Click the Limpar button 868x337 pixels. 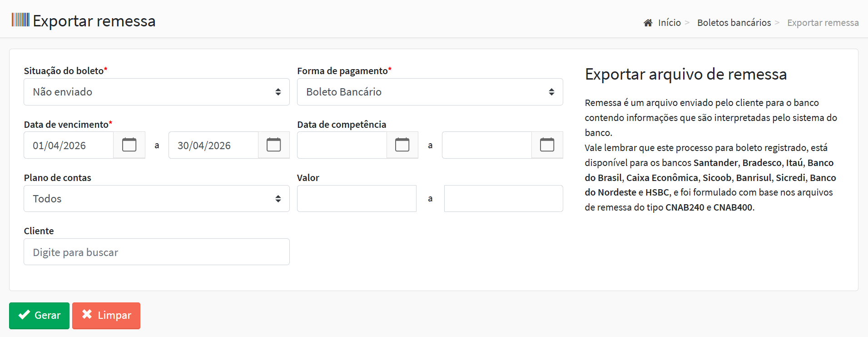(x=106, y=316)
